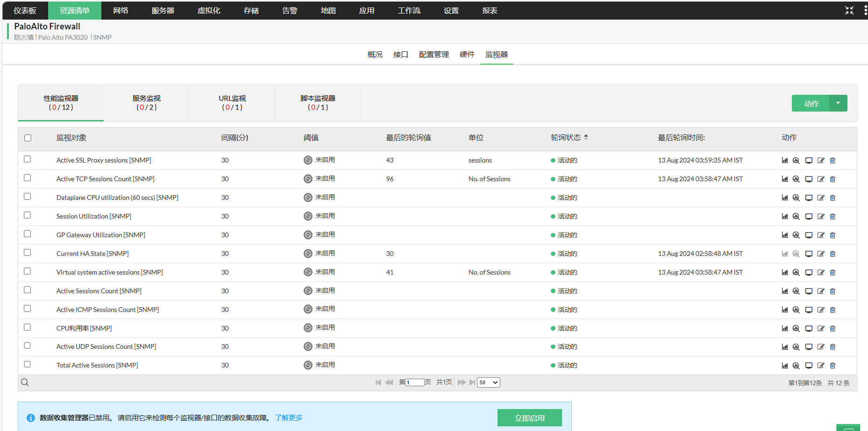The height and width of the screenshot is (431, 868).
Task: Click magnifier-chart icon for Active TCP Sessions Count
Action: [796, 179]
